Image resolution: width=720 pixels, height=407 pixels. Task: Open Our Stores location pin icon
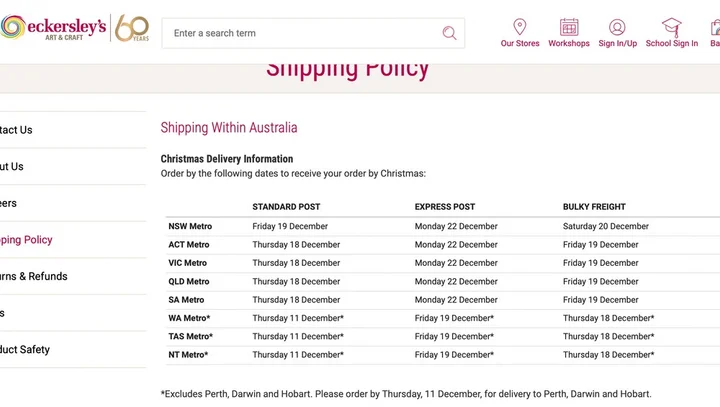(x=520, y=27)
